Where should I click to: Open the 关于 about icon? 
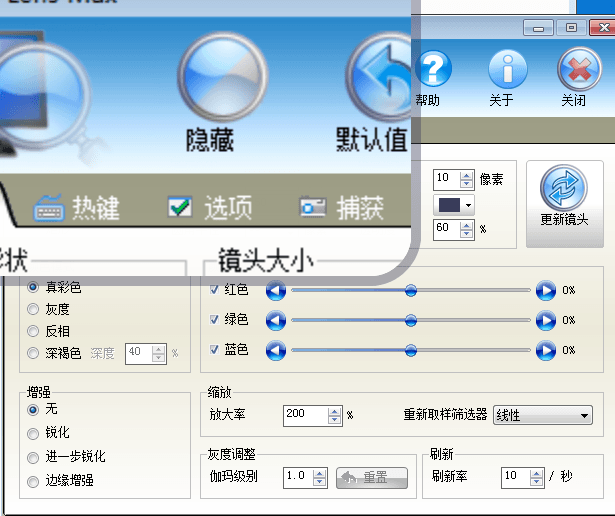508,70
